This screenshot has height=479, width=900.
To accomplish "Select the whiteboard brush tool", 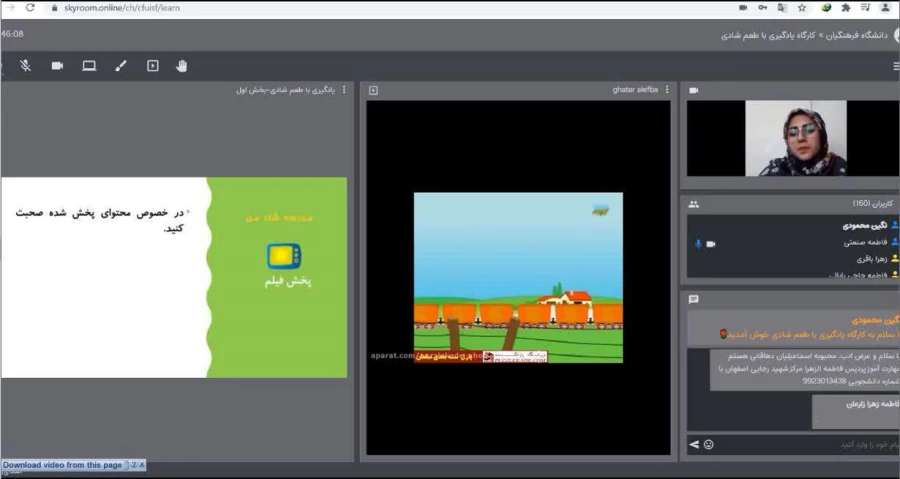I will (x=121, y=66).
